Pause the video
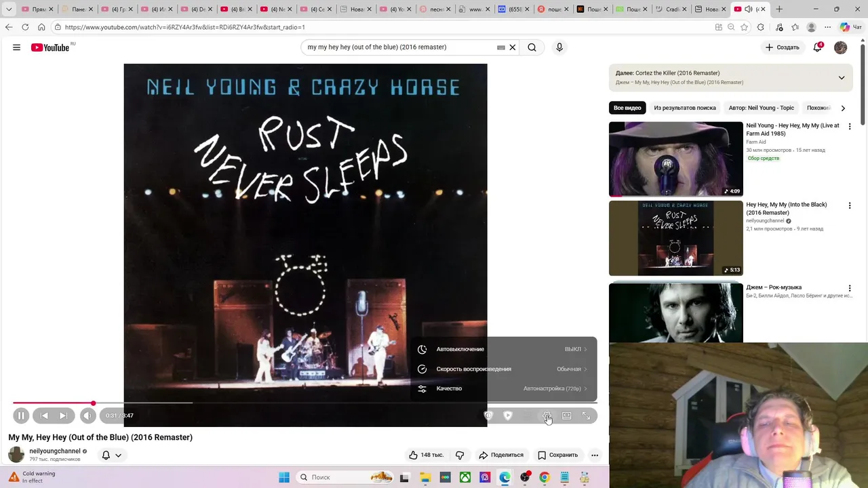Image resolution: width=868 pixels, height=488 pixels. pyautogui.click(x=21, y=415)
